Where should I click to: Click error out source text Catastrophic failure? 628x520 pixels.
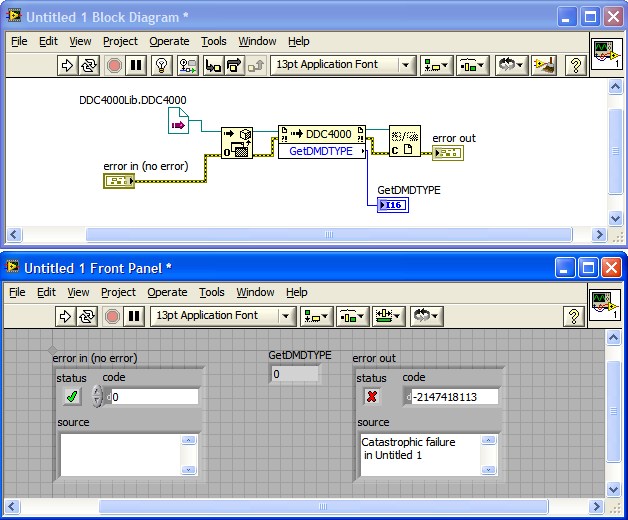click(421, 455)
